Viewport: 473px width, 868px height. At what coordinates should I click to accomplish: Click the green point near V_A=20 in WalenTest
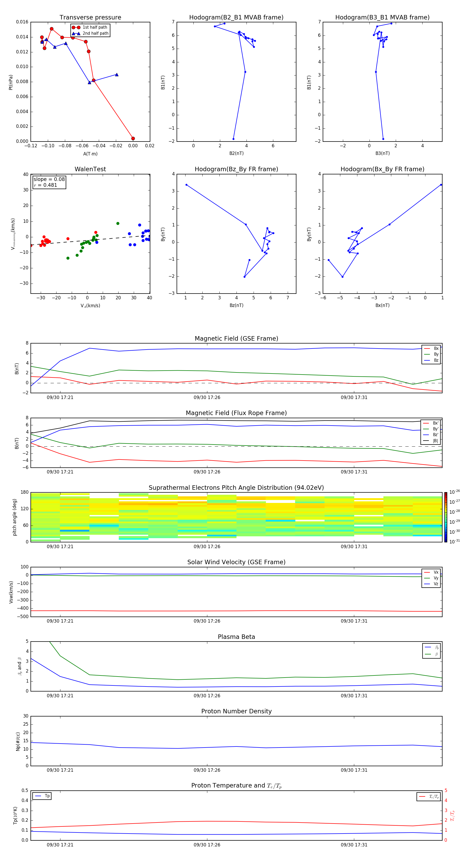(118, 223)
